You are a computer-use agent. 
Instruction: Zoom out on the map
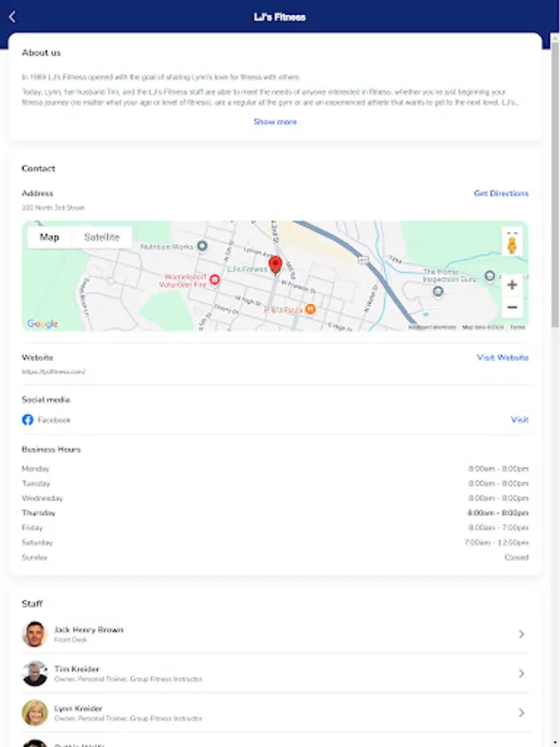point(512,307)
